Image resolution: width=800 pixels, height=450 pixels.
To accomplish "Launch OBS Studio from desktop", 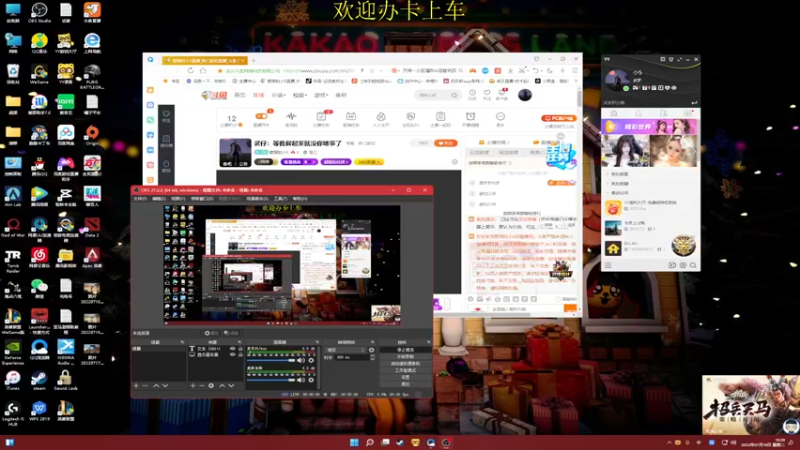I will pos(39,13).
